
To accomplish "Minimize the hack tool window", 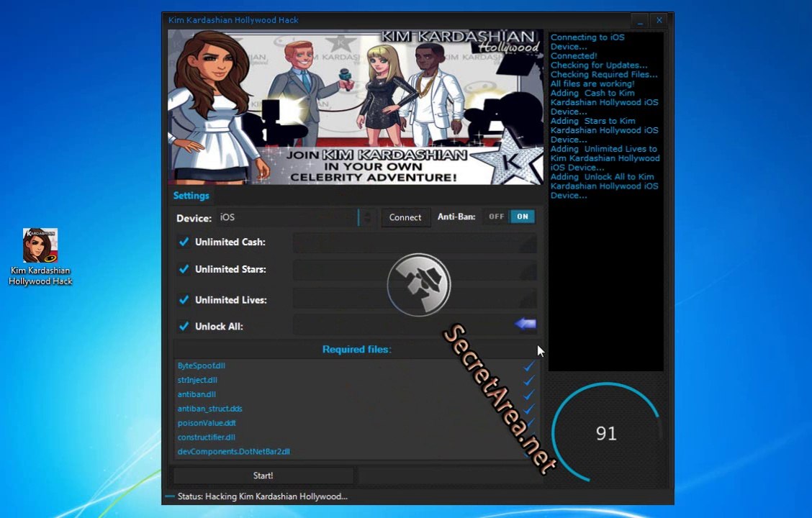I will pos(640,21).
